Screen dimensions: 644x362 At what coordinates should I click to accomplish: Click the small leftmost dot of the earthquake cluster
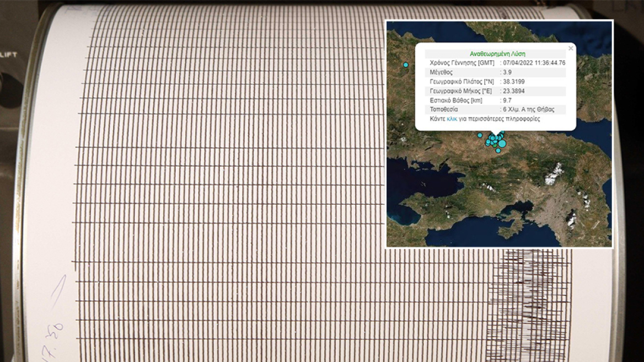[x=487, y=143]
